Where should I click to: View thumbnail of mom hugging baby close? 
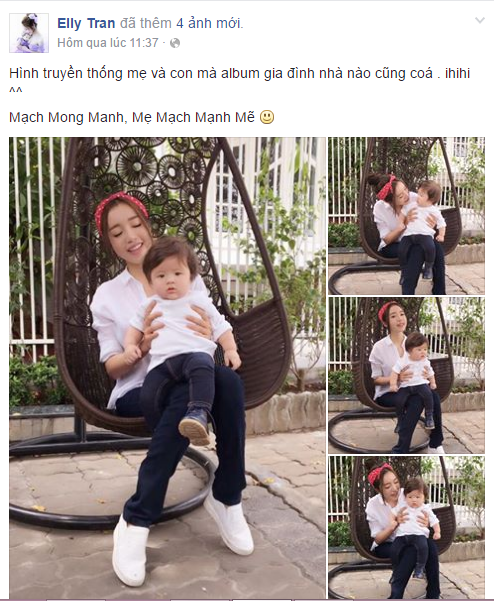pos(406,527)
